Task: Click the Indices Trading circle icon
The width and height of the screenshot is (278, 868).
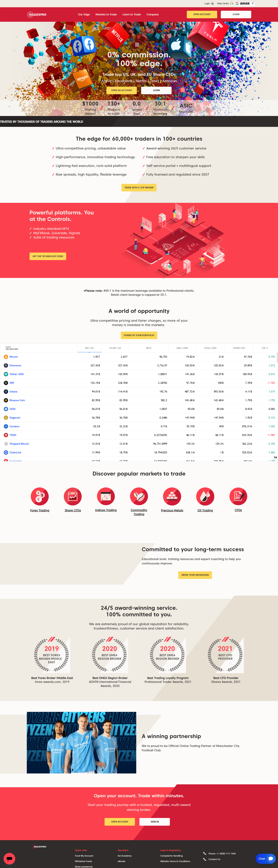Action: click(x=106, y=496)
